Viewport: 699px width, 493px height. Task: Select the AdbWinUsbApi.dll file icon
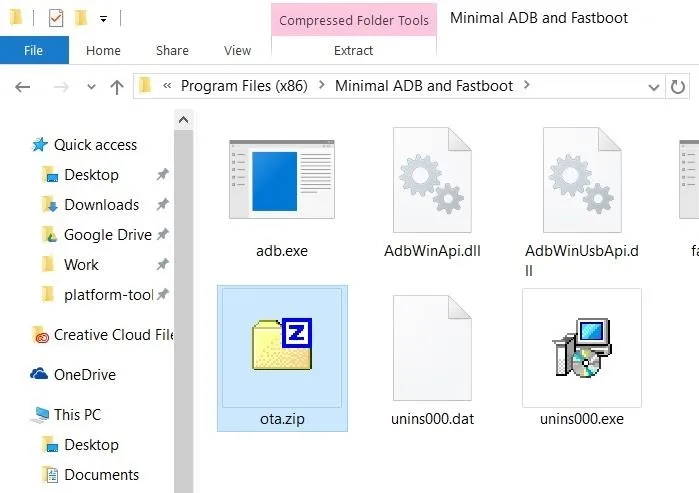(x=582, y=180)
